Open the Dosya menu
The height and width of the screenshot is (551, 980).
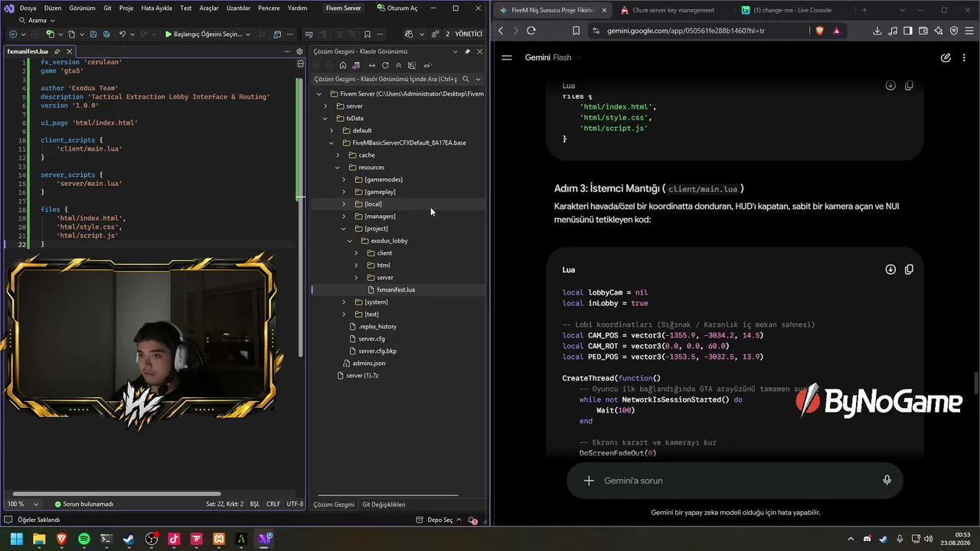pos(28,8)
